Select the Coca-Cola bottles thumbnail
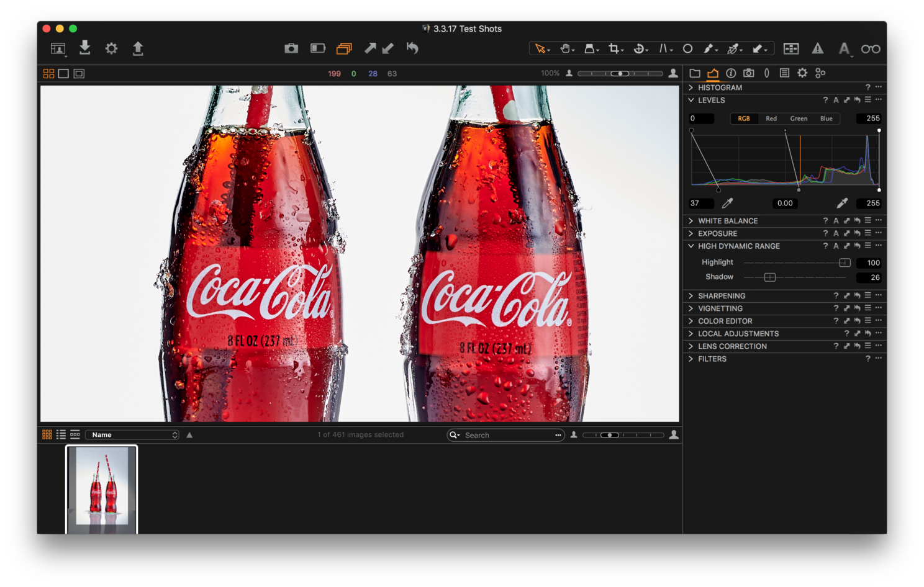 point(101,489)
